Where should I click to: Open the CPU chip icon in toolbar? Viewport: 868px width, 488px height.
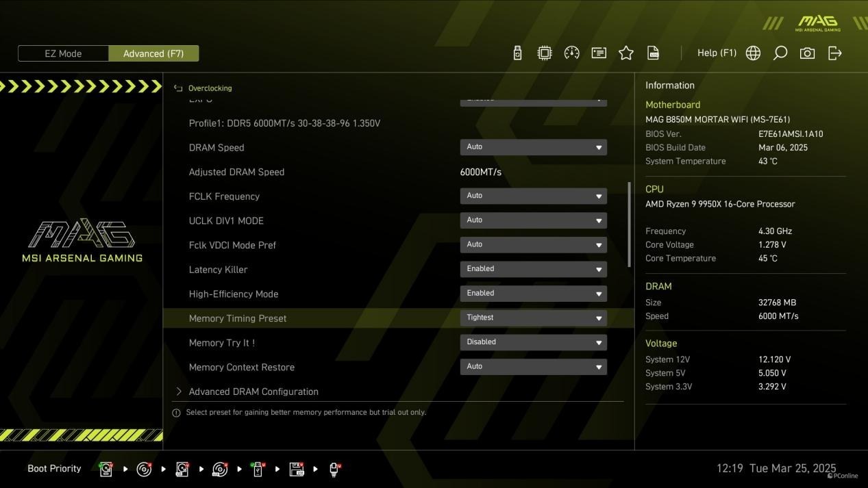[x=545, y=53]
